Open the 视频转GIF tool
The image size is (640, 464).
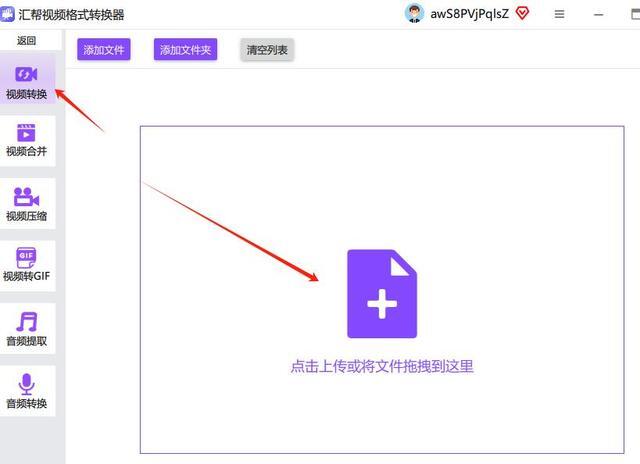click(x=27, y=266)
